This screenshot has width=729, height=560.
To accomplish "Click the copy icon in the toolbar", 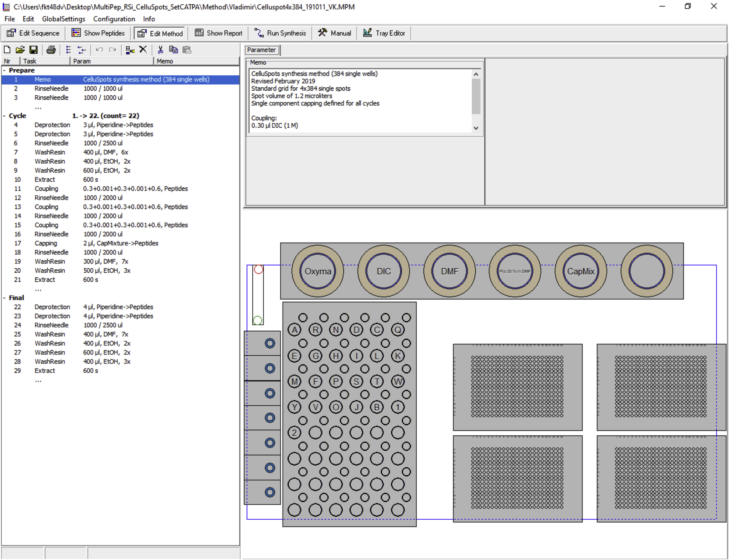I will tap(173, 50).
